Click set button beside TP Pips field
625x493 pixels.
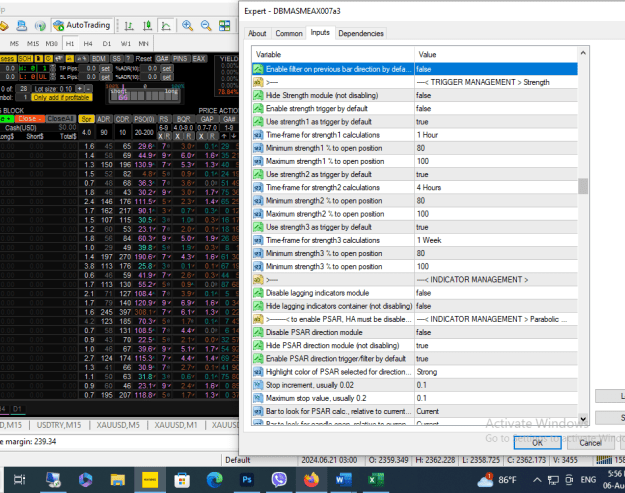(105, 69)
